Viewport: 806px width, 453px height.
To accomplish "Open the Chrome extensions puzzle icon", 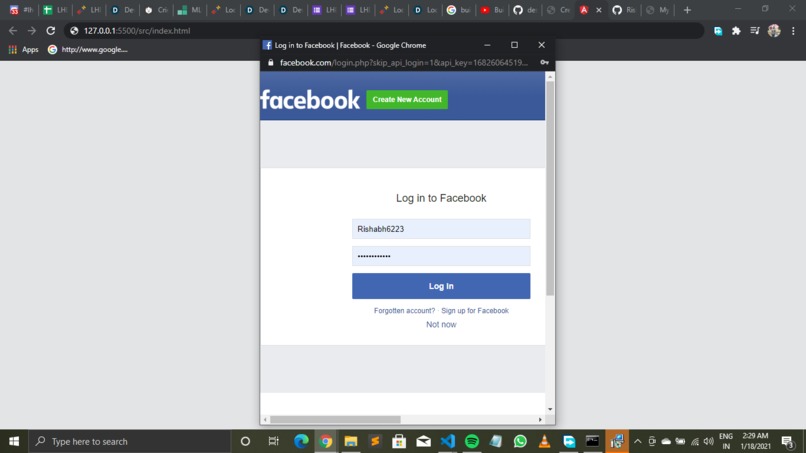I will coord(736,31).
